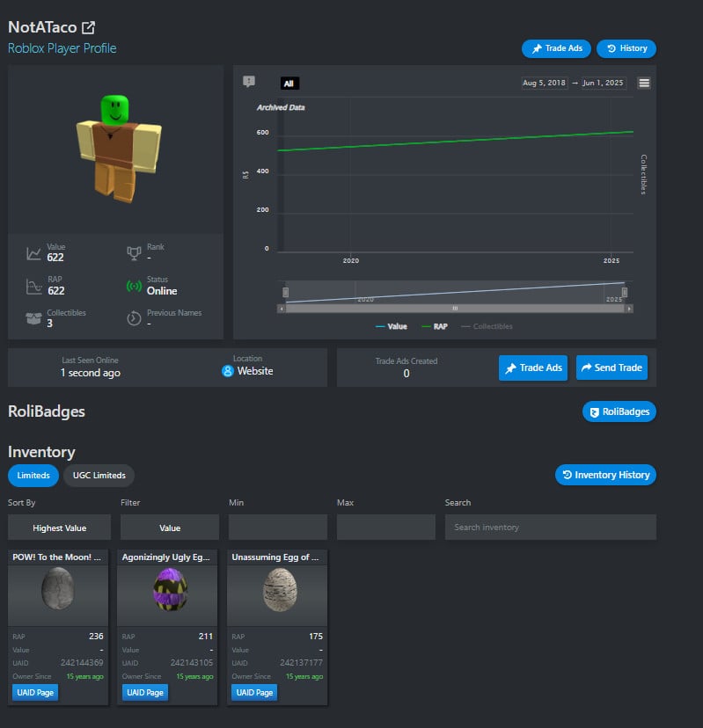Click the Archived Data chart label

[281, 107]
